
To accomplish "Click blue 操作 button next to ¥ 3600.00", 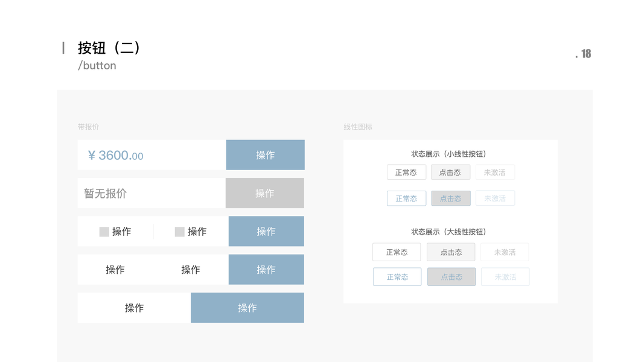I will [265, 155].
